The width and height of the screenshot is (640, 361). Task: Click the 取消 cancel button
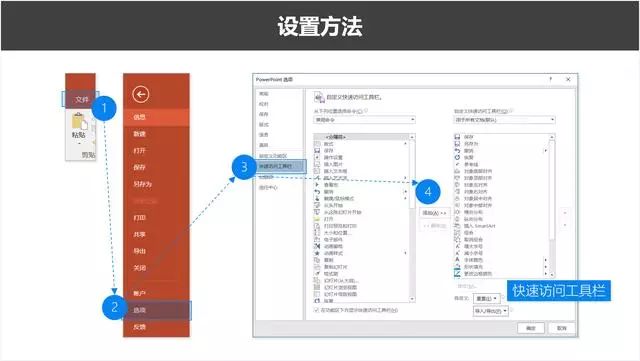click(562, 328)
